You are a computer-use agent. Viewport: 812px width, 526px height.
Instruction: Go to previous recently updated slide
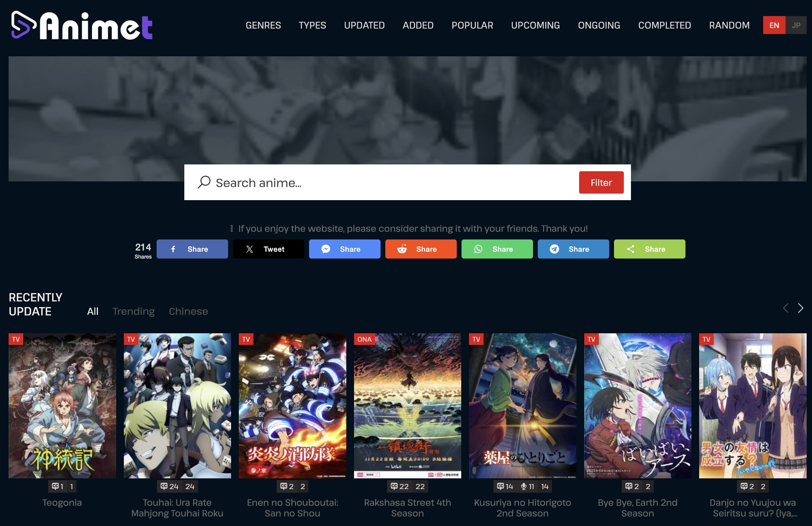tap(785, 308)
